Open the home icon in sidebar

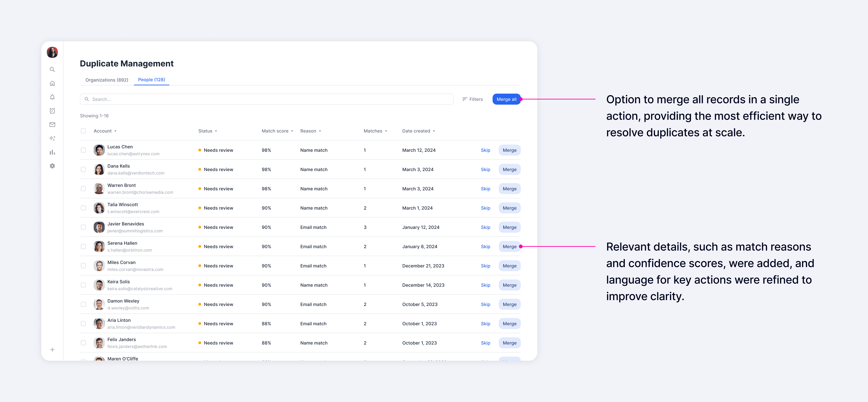52,83
